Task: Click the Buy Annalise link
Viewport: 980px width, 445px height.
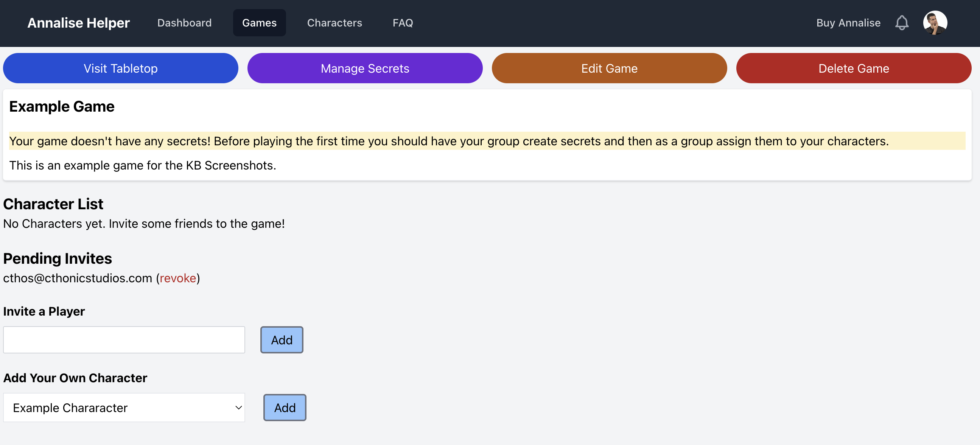Action: click(x=848, y=23)
